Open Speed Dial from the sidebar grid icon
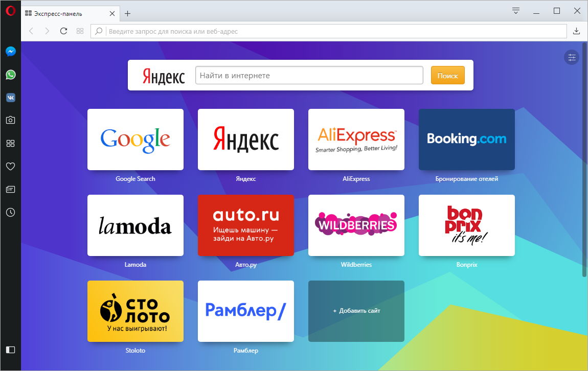This screenshot has height=371, width=588. point(11,143)
